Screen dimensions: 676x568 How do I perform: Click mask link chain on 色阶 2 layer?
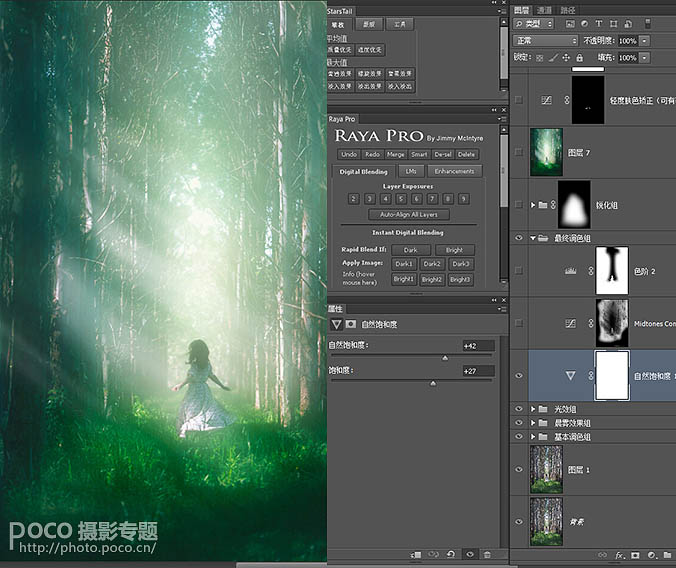[591, 271]
